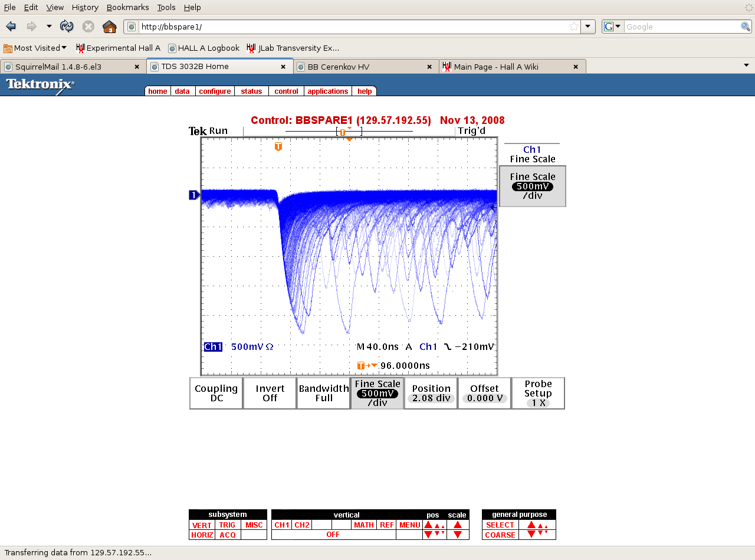Open the Experimental Hall A bookmark
755x560 pixels.
pyautogui.click(x=118, y=48)
